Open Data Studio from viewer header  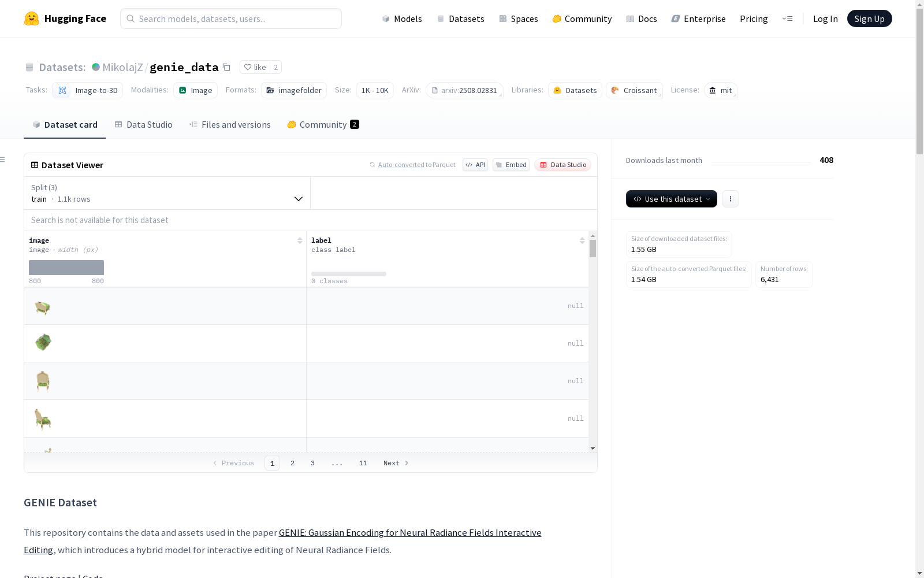tap(563, 165)
